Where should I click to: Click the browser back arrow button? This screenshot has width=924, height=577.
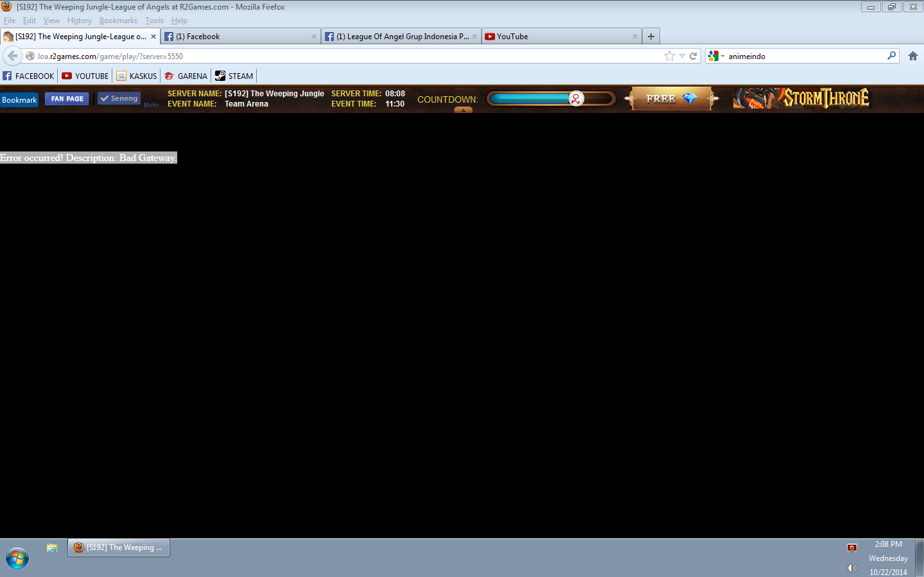pos(12,56)
